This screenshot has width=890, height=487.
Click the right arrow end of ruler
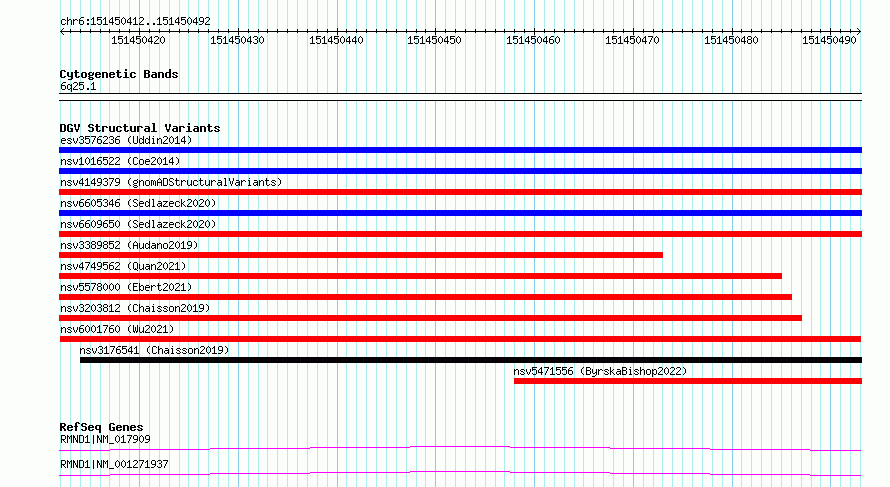pos(859,31)
